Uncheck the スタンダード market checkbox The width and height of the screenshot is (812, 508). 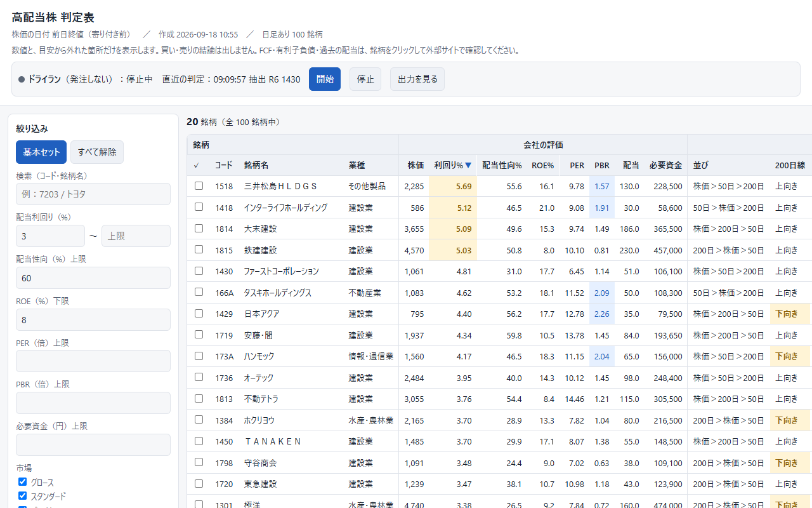[23, 495]
